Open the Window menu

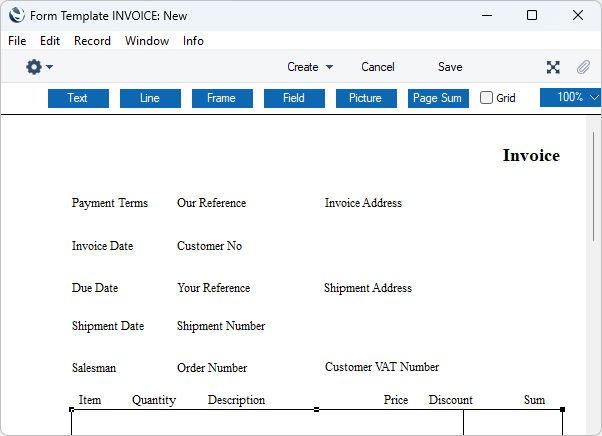pyautogui.click(x=147, y=41)
